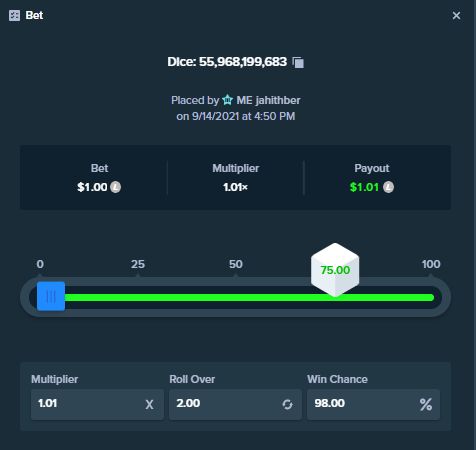Click the $1.01 payout value
This screenshot has height=450, width=476.
coord(364,187)
